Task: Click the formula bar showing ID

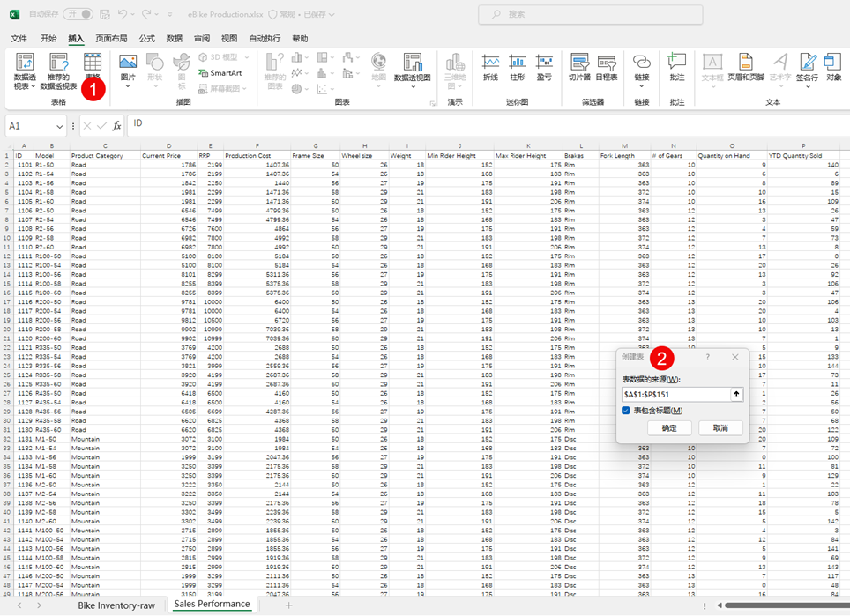Action: (x=488, y=126)
